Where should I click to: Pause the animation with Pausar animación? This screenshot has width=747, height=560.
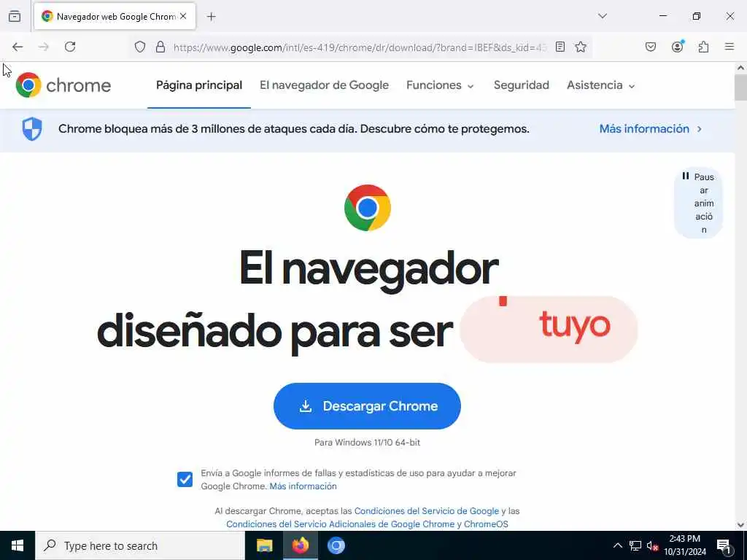tap(698, 203)
